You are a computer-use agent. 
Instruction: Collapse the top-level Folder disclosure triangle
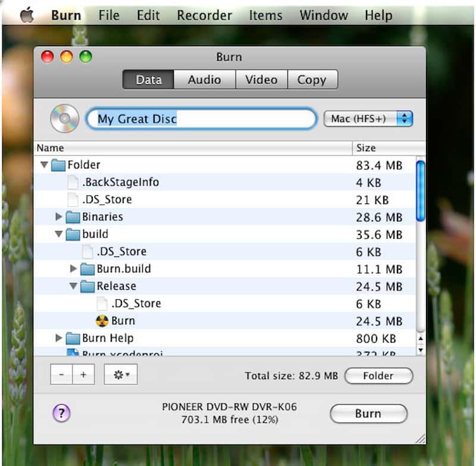tap(44, 165)
